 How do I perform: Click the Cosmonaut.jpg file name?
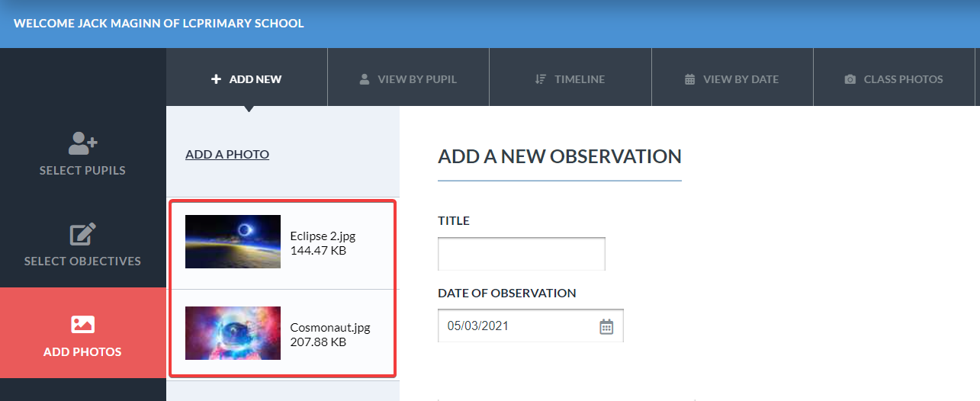pyautogui.click(x=330, y=328)
